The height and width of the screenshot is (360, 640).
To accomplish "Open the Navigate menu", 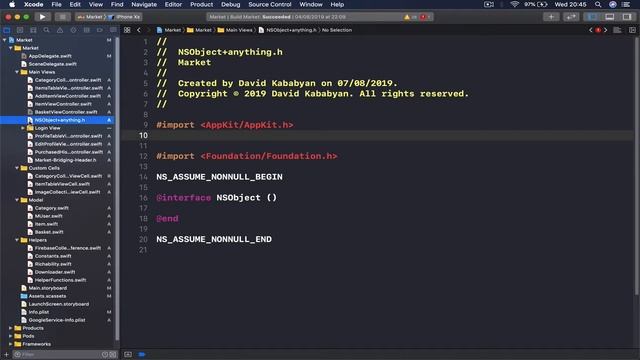I will tap(144, 4).
